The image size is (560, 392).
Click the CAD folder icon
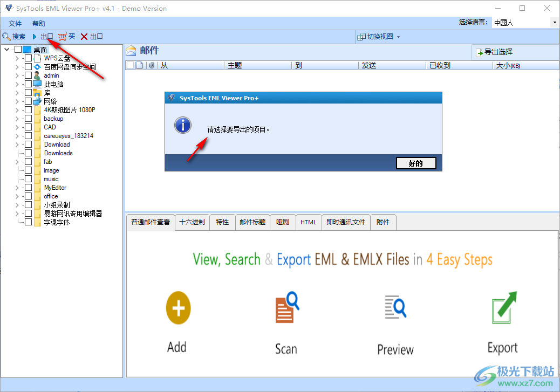(38, 127)
